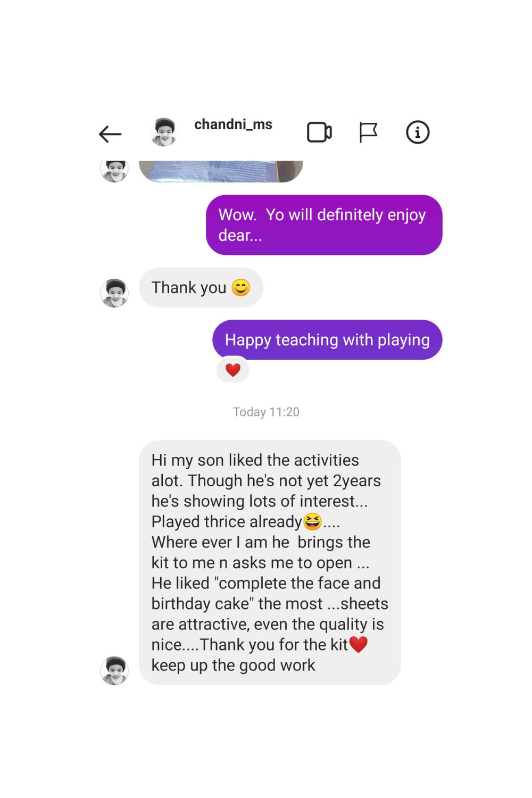
Task: Tap avatar beside Thank you message
Action: (x=114, y=293)
